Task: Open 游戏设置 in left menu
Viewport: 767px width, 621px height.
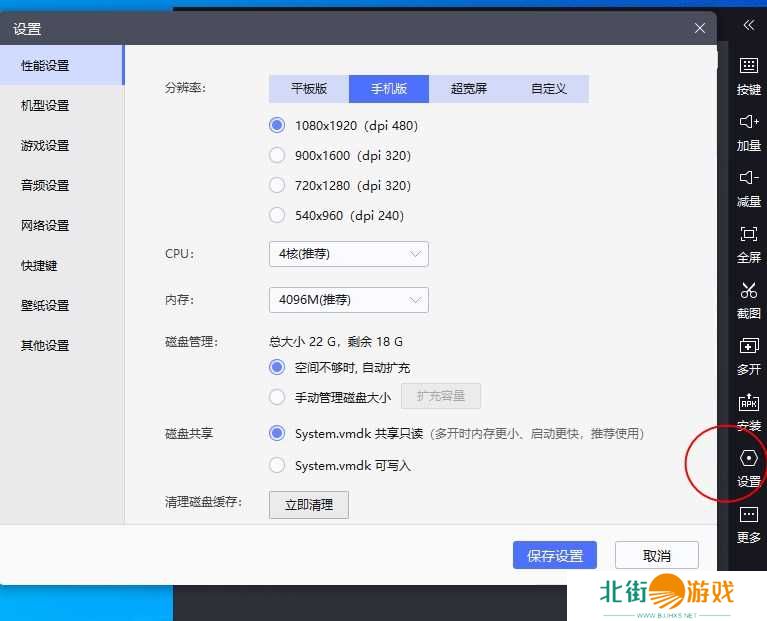Action: click(45, 145)
